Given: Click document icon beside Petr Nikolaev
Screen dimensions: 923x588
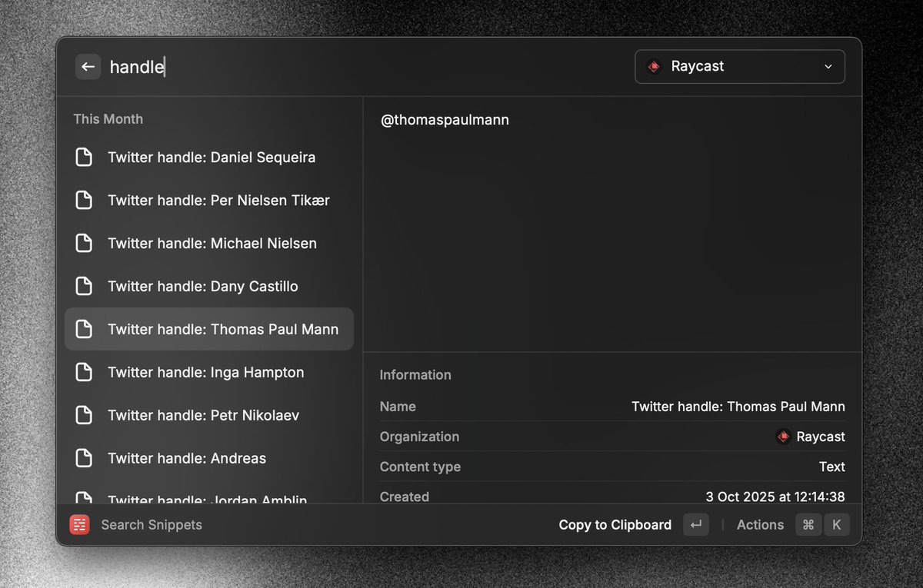Looking at the screenshot, I should [83, 416].
